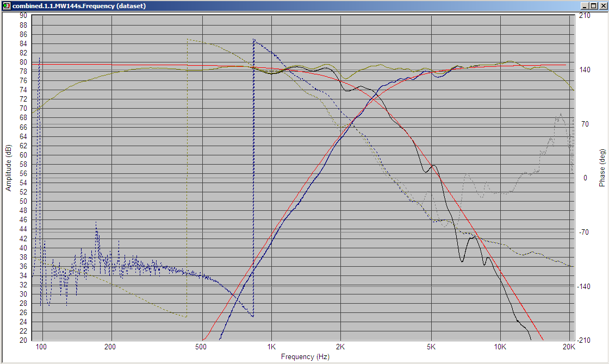The height and width of the screenshot is (364, 609).
Task: Click the 2K frequency axis tick label
Action: (340, 347)
